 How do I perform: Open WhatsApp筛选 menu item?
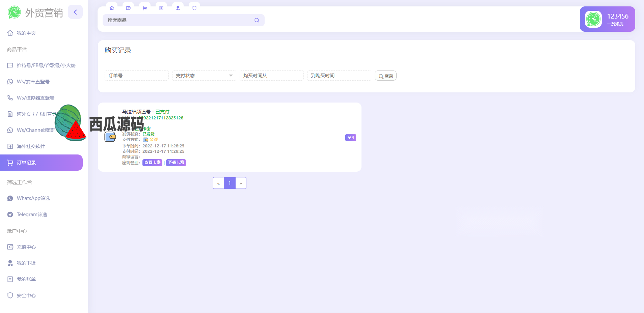41,198
